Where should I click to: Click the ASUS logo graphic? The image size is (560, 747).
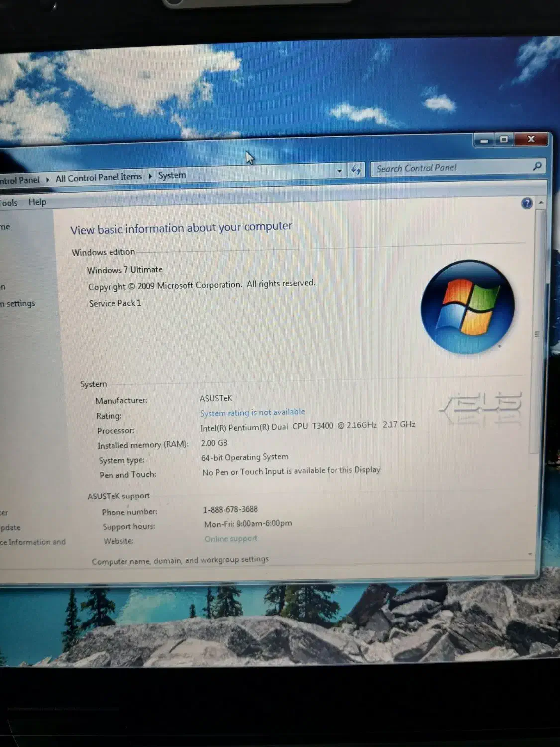tap(481, 409)
